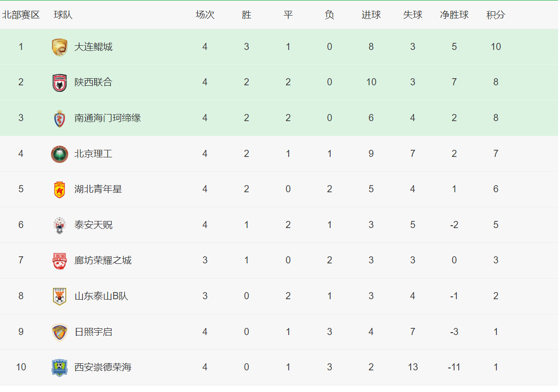The image size is (560, 392).
Task: Click the 山东泰山B队 orange crest
Action: (60, 296)
